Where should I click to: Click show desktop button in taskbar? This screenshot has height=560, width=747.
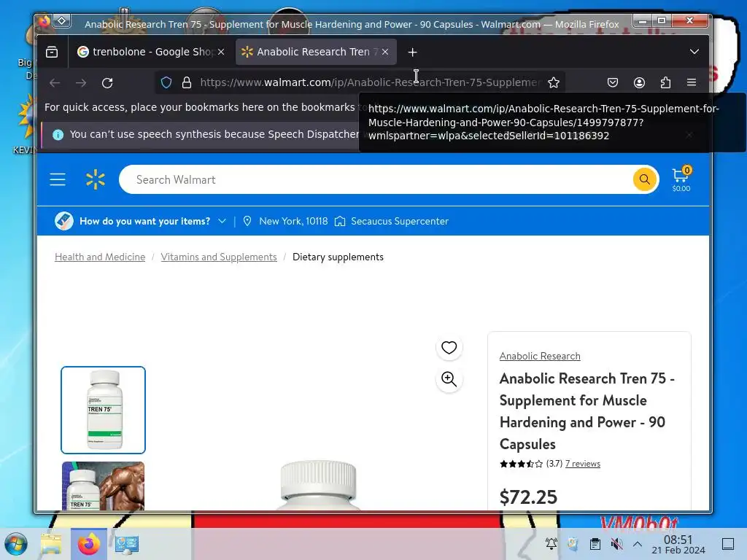coord(728,544)
